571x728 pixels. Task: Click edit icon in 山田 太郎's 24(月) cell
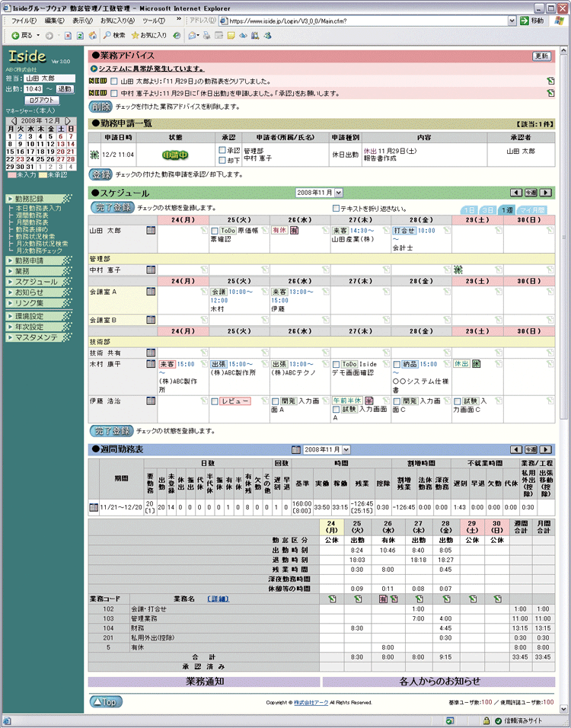(x=204, y=230)
